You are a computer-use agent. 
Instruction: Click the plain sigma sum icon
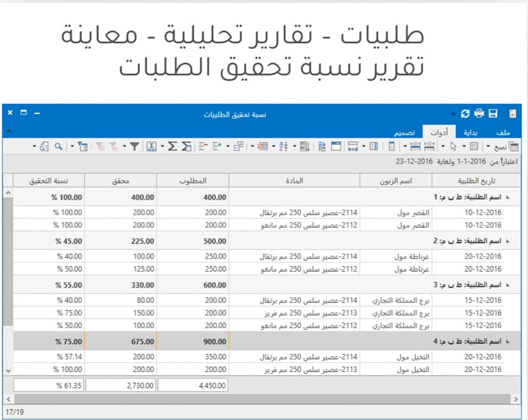pos(172,146)
